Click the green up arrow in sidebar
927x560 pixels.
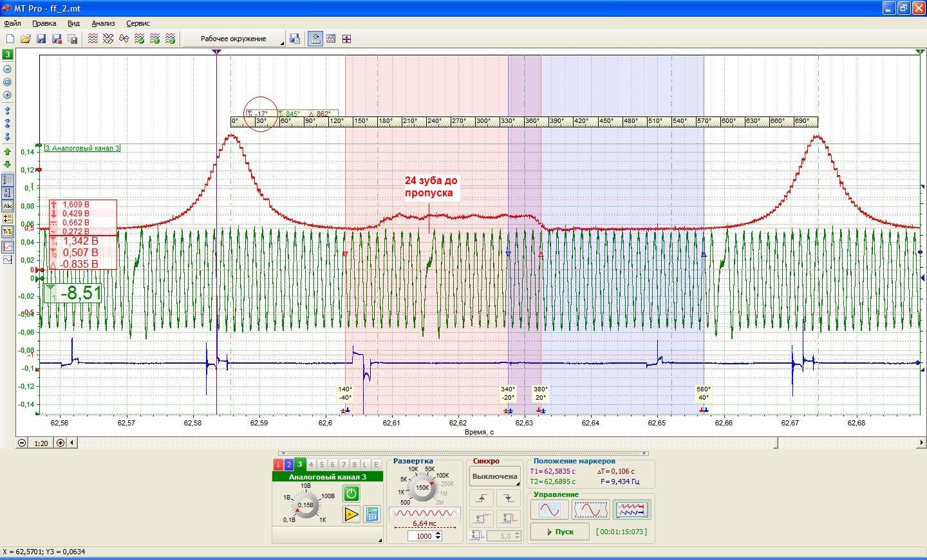click(x=8, y=152)
